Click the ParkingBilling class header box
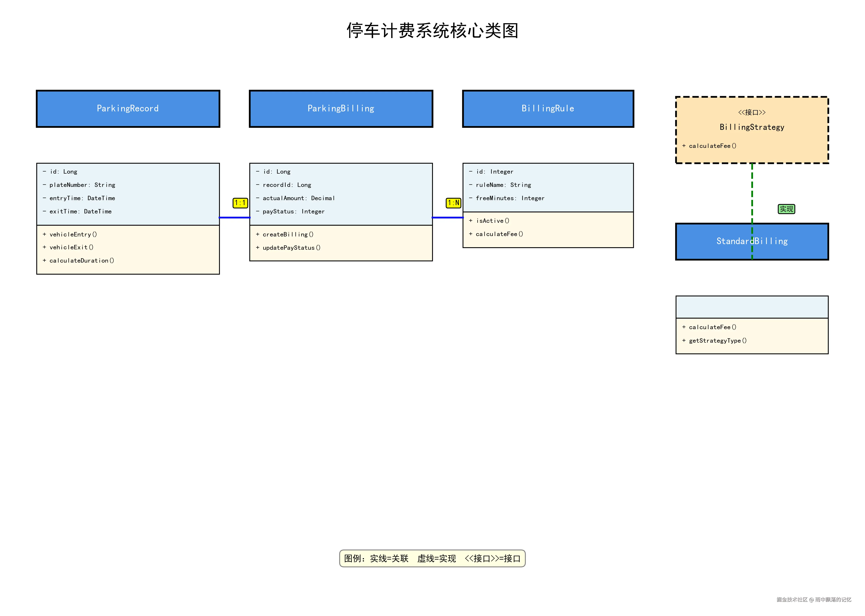The image size is (865, 616). point(341,109)
